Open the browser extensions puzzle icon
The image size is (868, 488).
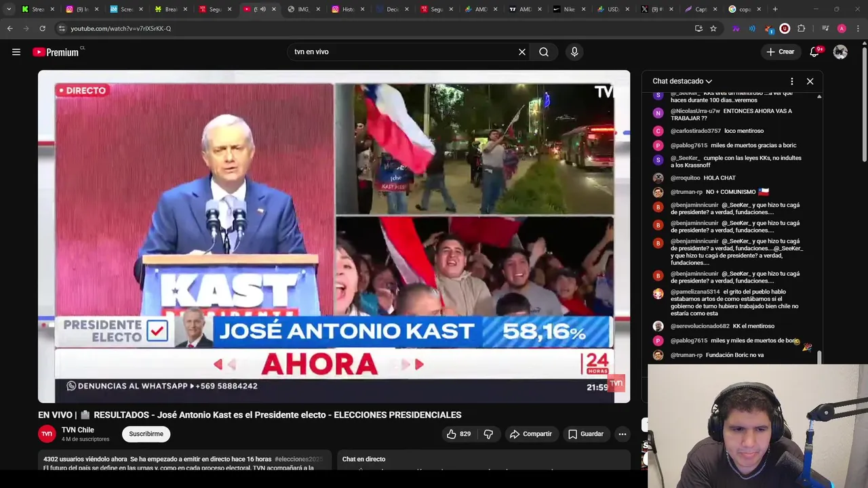[801, 28]
